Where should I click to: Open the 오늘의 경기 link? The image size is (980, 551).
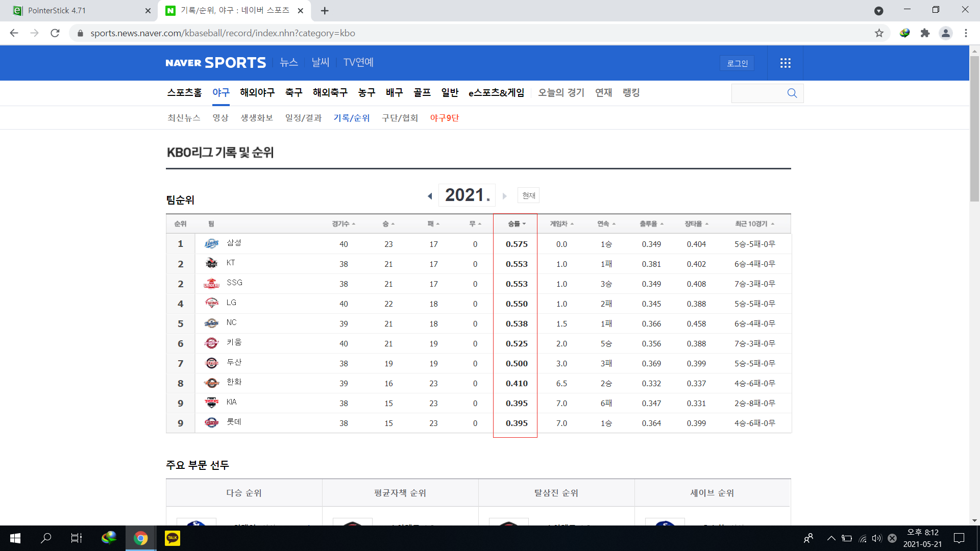561,93
